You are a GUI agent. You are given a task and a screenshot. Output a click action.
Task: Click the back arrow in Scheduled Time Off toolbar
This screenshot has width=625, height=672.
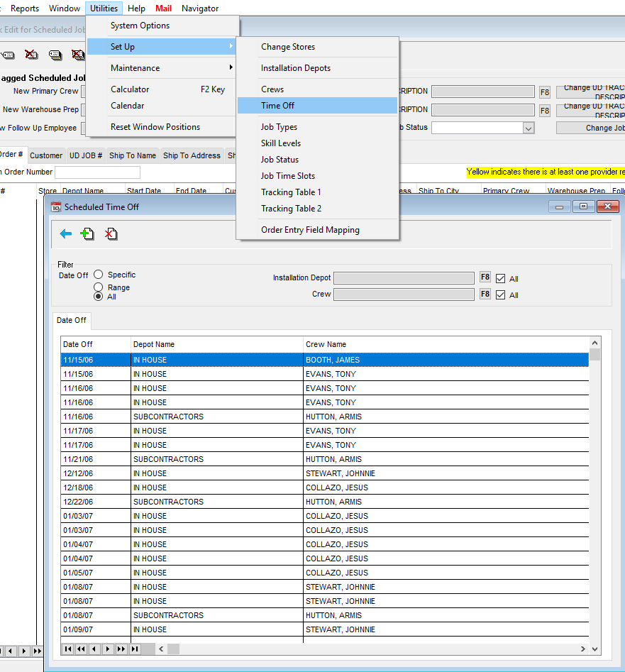pos(65,233)
